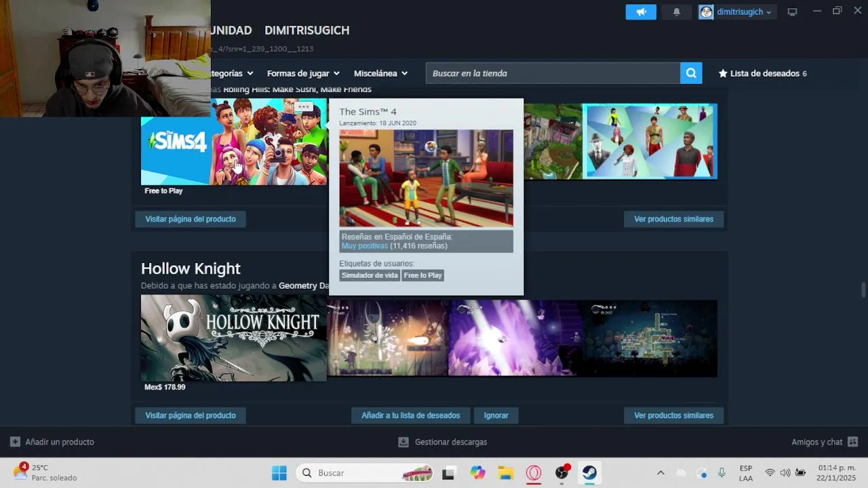Click the battery icon in the system tray

pos(800,473)
